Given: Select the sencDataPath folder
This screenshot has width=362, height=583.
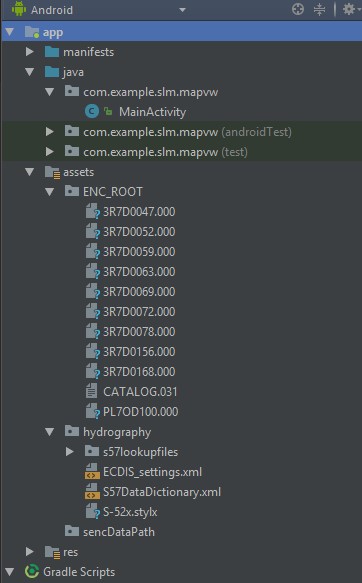Looking at the screenshot, I should pos(119,532).
